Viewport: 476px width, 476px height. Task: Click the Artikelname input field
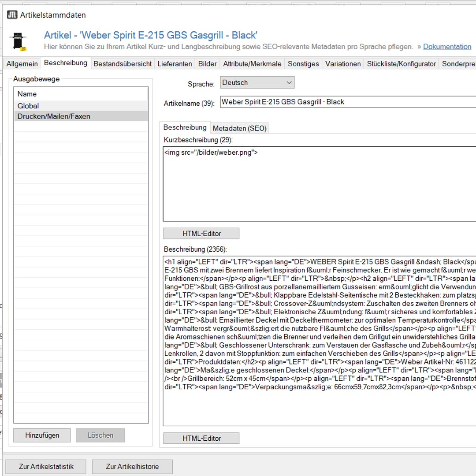(348, 102)
